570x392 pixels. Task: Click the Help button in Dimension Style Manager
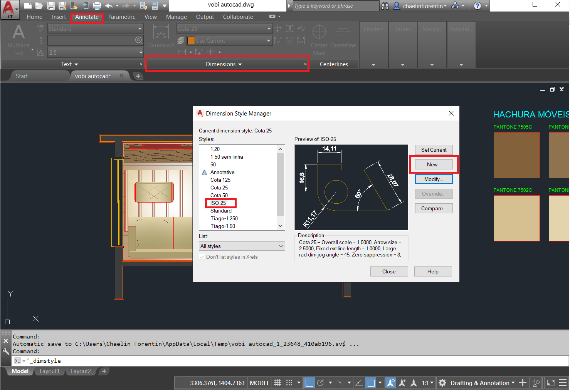pos(433,271)
